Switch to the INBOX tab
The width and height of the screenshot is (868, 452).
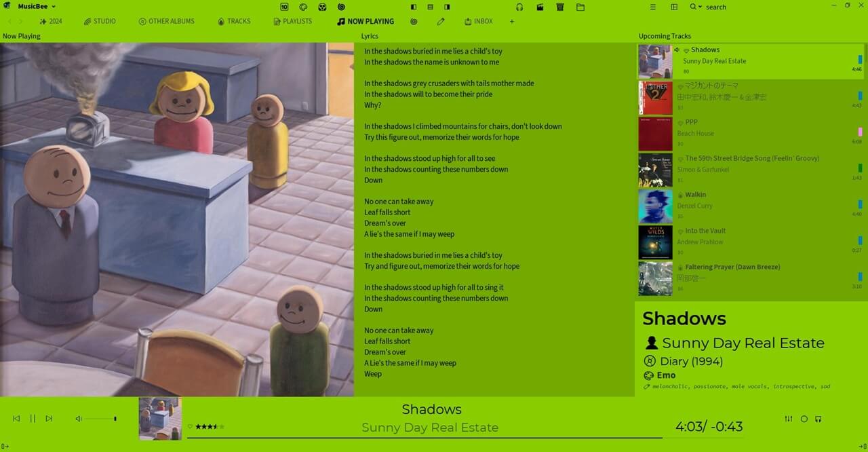point(479,22)
